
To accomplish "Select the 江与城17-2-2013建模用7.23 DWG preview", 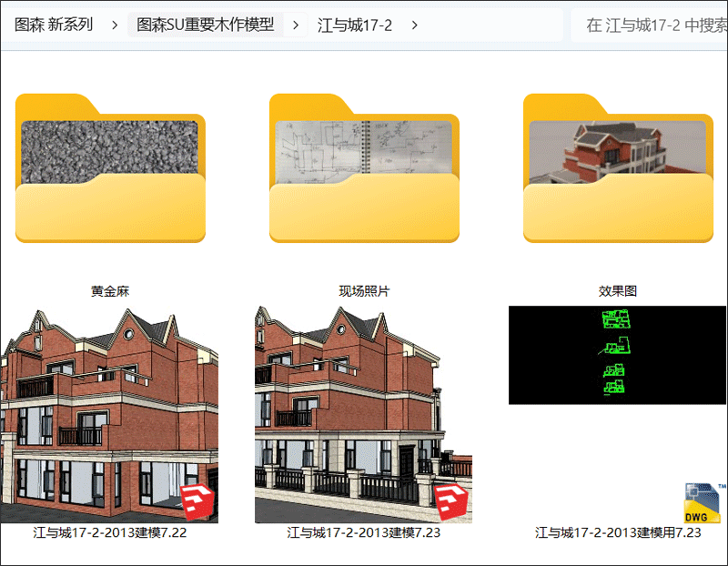I will pyautogui.click(x=617, y=355).
